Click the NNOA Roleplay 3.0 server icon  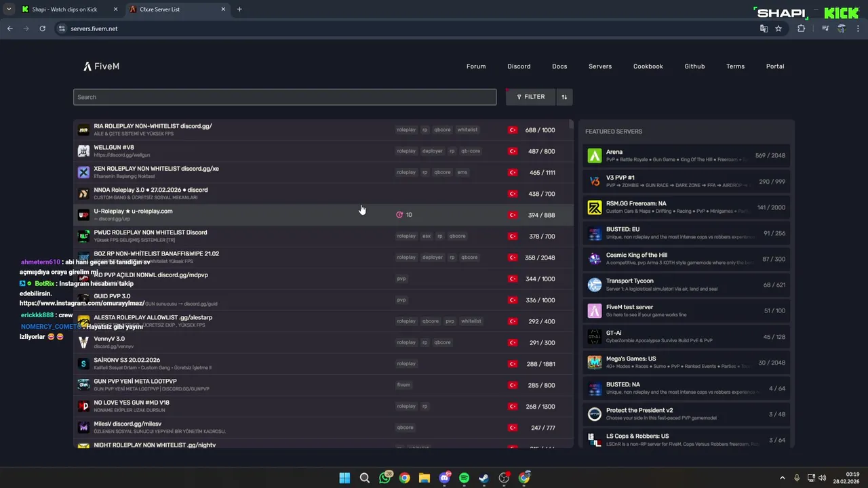(x=83, y=194)
